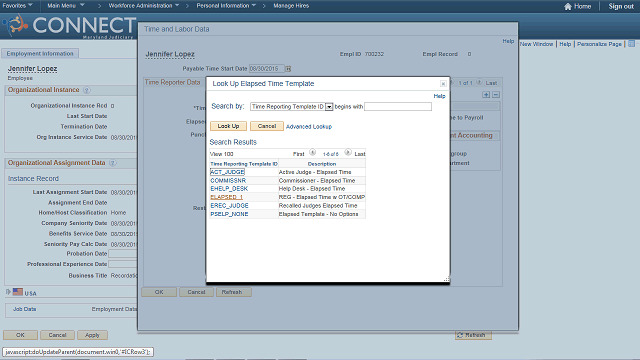This screenshot has height=360, width=640.
Task: Click Manage Hires breadcrumb
Action: (291, 6)
